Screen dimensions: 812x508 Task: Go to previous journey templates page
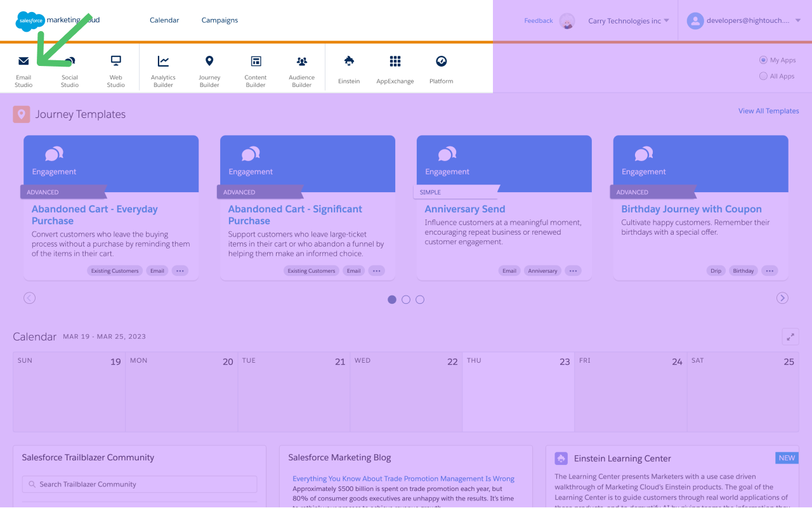point(29,298)
